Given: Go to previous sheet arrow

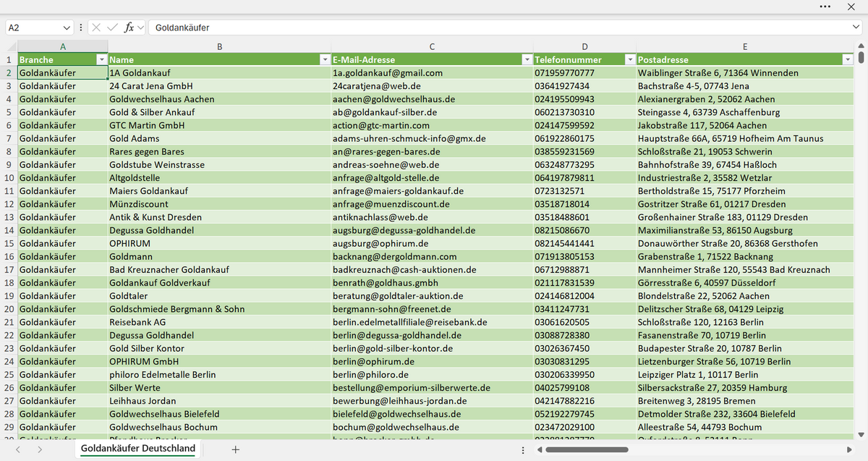Looking at the screenshot, I should pyautogui.click(x=18, y=449).
